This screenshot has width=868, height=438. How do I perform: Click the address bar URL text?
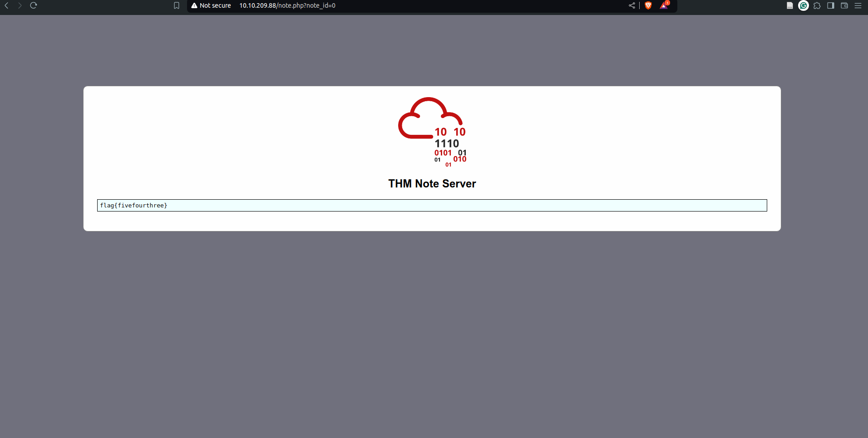(287, 5)
